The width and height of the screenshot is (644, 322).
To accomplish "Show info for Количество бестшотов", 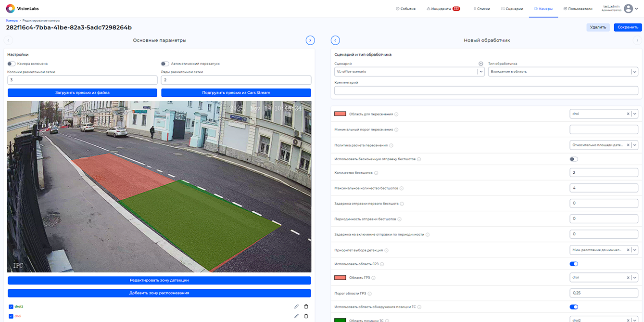I will [x=376, y=173].
